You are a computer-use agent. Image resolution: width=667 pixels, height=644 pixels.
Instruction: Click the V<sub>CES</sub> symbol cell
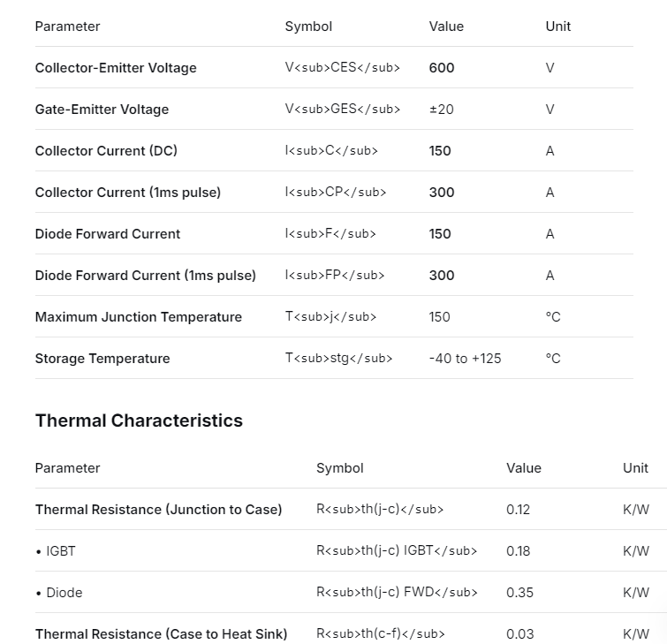343,68
